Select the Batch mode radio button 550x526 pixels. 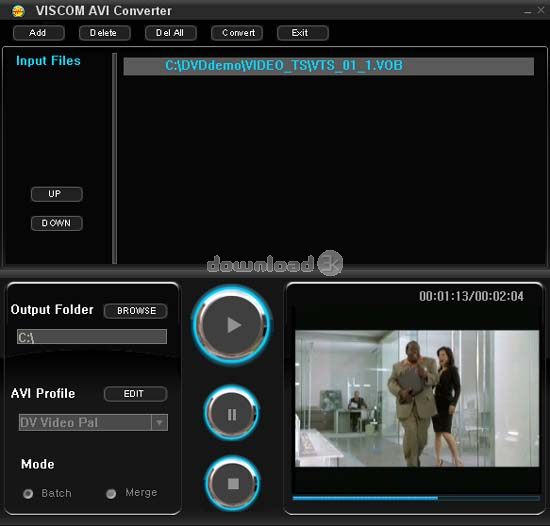click(28, 493)
